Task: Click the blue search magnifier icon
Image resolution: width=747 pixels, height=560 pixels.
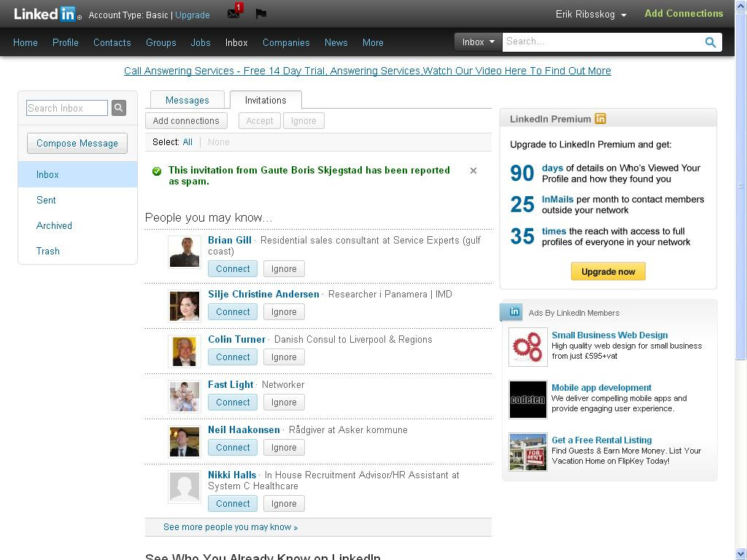Action: 711,42
